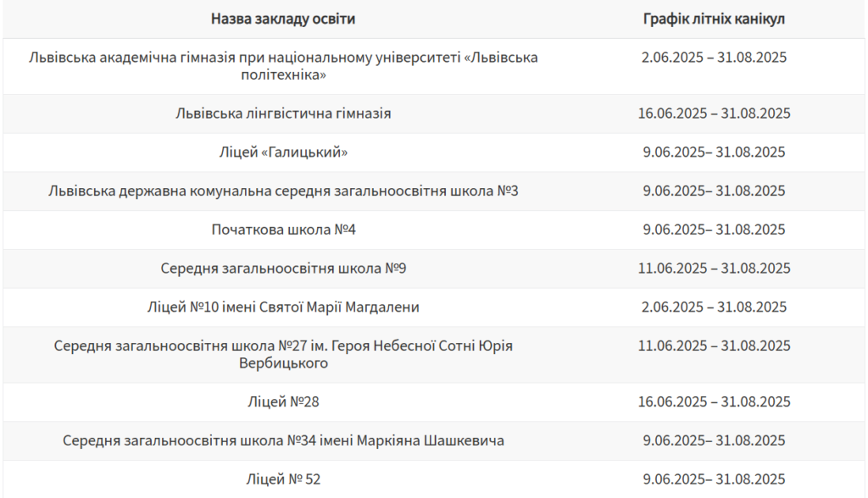The image size is (868, 498).
Task: Select Початкова школа №4 cell
Action: pyautogui.click(x=283, y=230)
